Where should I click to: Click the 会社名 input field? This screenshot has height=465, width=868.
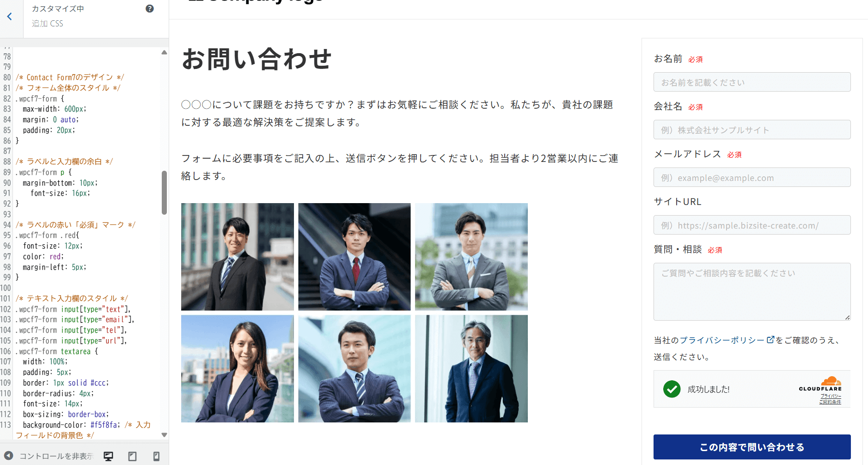pyautogui.click(x=752, y=130)
